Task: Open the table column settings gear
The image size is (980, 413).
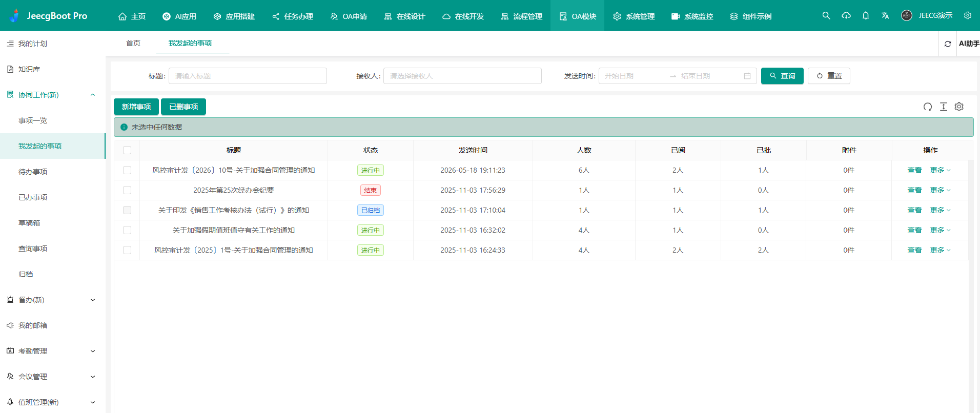Action: pyautogui.click(x=959, y=107)
